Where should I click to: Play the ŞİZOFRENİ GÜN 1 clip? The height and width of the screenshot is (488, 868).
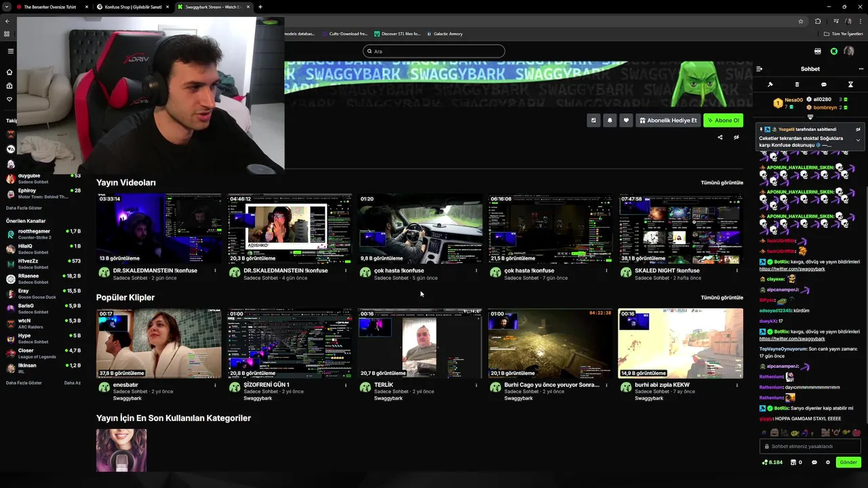(x=290, y=343)
